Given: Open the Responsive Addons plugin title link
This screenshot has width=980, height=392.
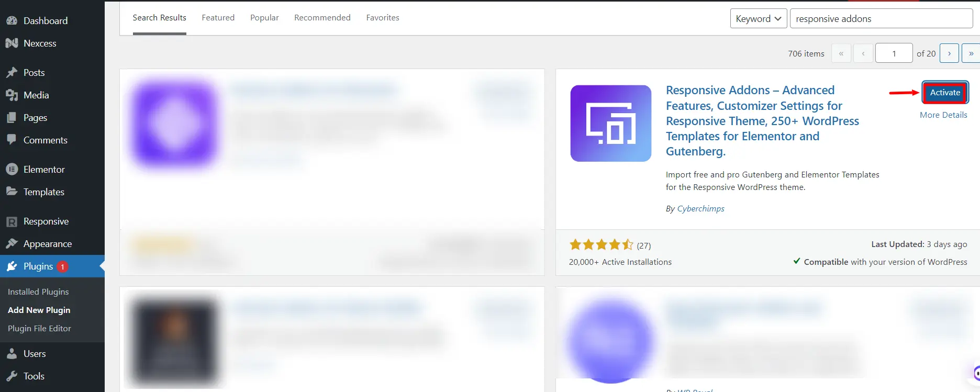Looking at the screenshot, I should 762,121.
